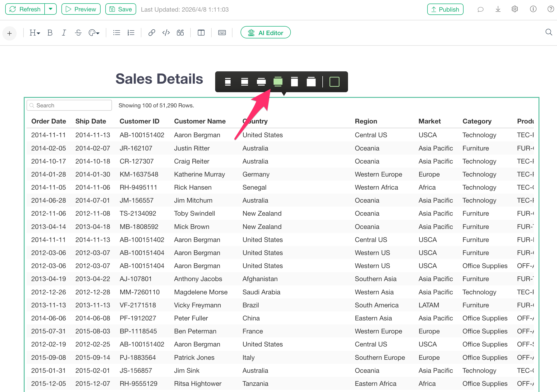Viewport: 557px width, 392px height.
Task: Insert a link with chain icon
Action: 152,33
